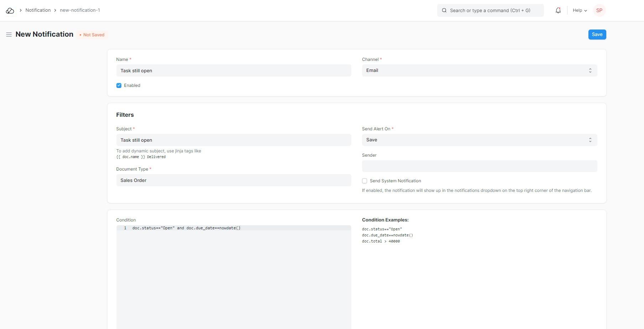
Task: Click the empty Sender field
Action: click(x=479, y=166)
